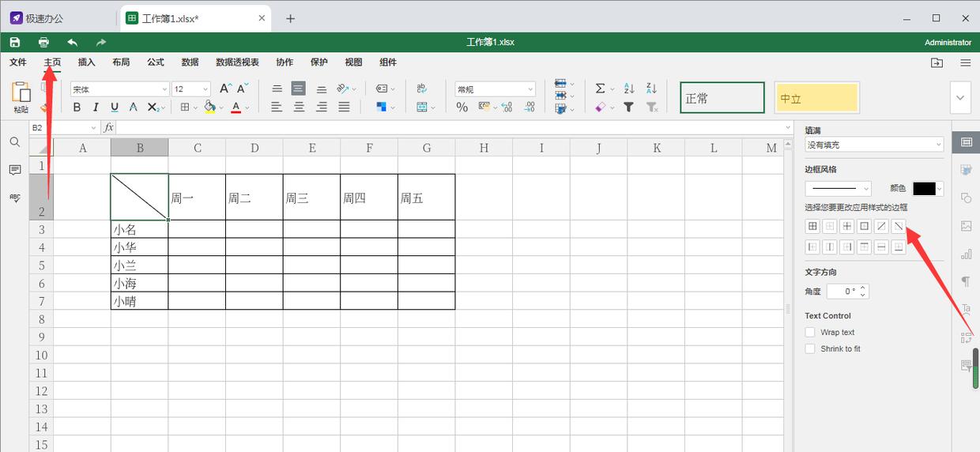Expand the cell styles gallery
This screenshot has width=980, height=452.
tap(961, 98)
